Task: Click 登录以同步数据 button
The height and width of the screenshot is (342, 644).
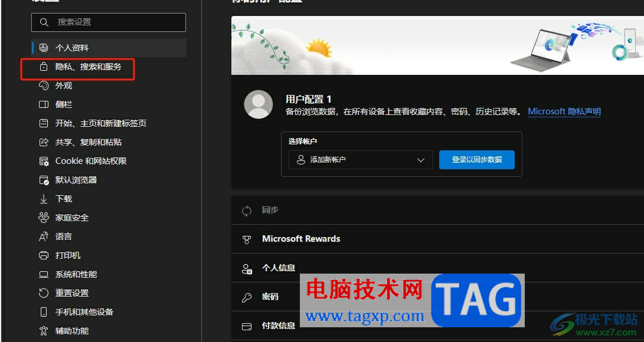Action: click(x=476, y=160)
